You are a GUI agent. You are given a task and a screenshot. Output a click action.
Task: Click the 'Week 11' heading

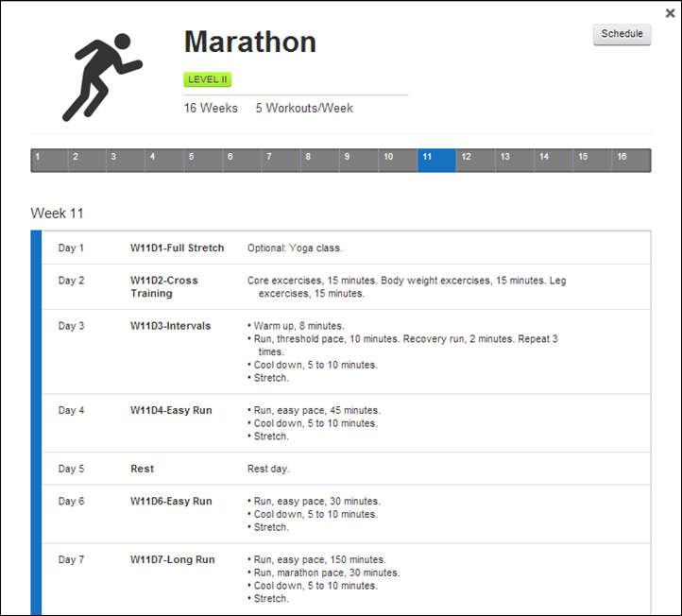(57, 214)
